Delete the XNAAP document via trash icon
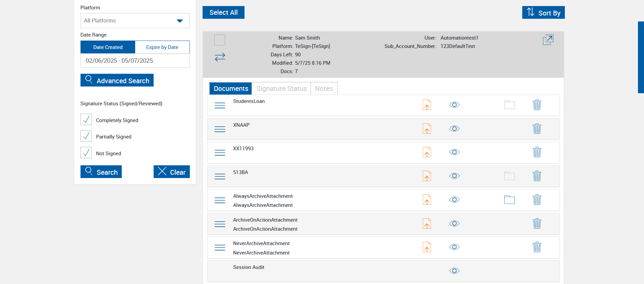The width and height of the screenshot is (644, 284). pyautogui.click(x=537, y=129)
